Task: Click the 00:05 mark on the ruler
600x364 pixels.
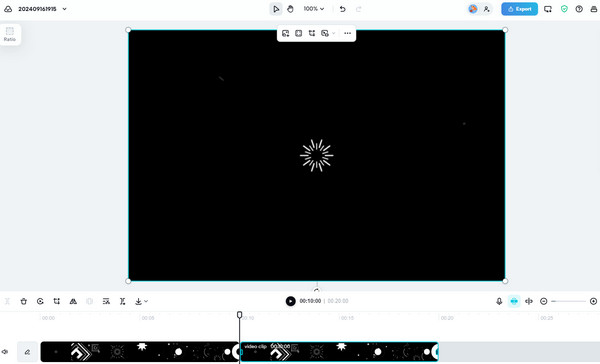Action: coord(148,318)
